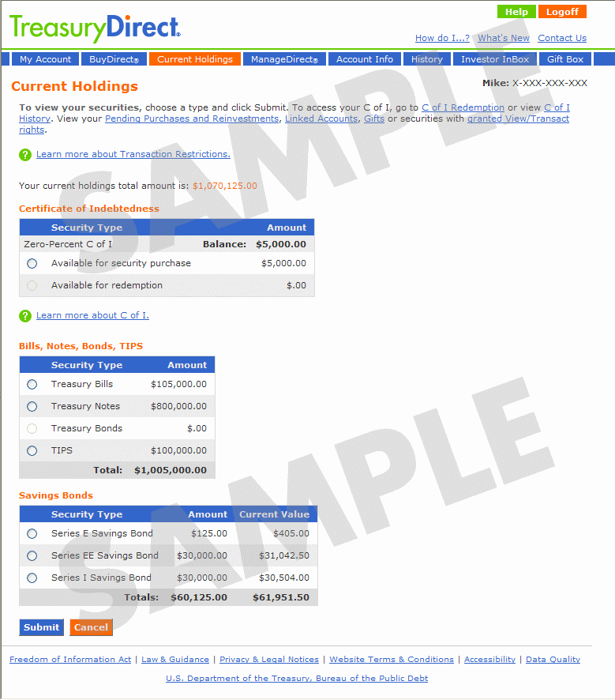
Task: Select Available for security purchase radio button
Action: point(32,263)
